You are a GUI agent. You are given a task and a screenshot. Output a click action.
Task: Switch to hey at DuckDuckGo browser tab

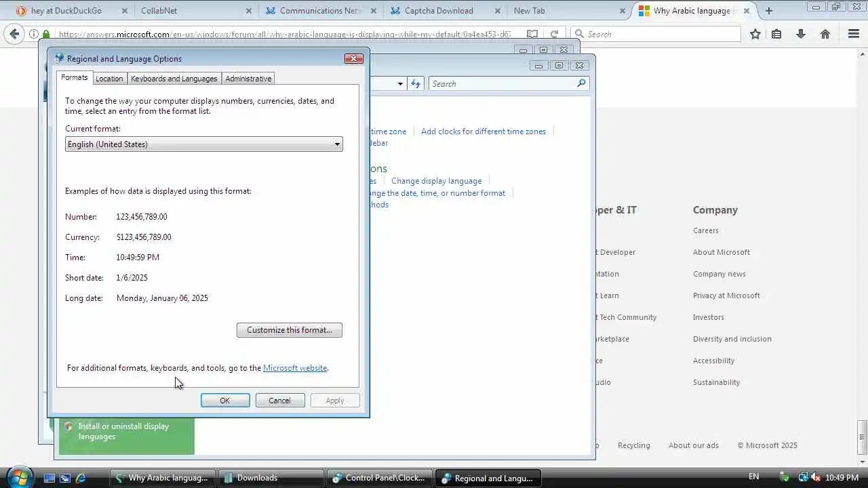[x=67, y=11]
